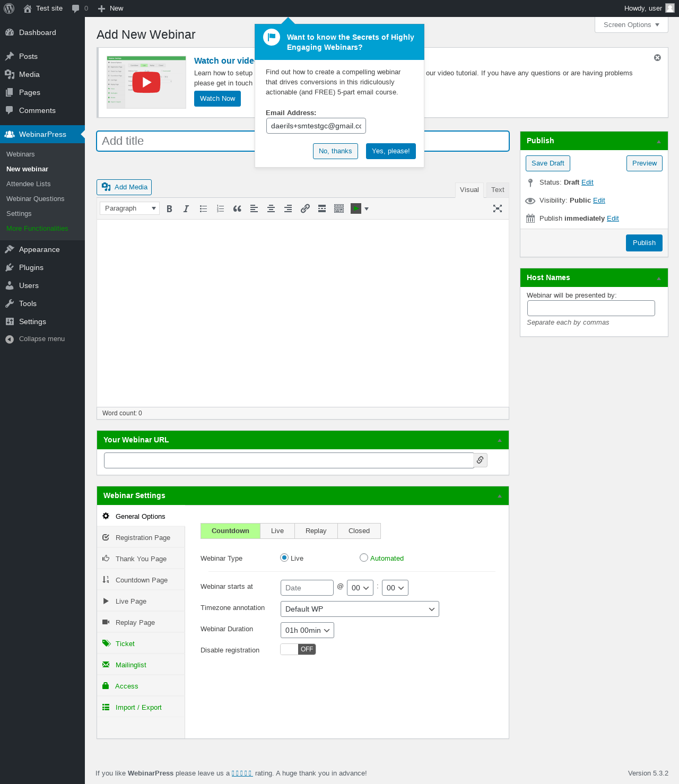Open comments bubble in admin bar
The image size is (679, 784).
click(x=80, y=8)
